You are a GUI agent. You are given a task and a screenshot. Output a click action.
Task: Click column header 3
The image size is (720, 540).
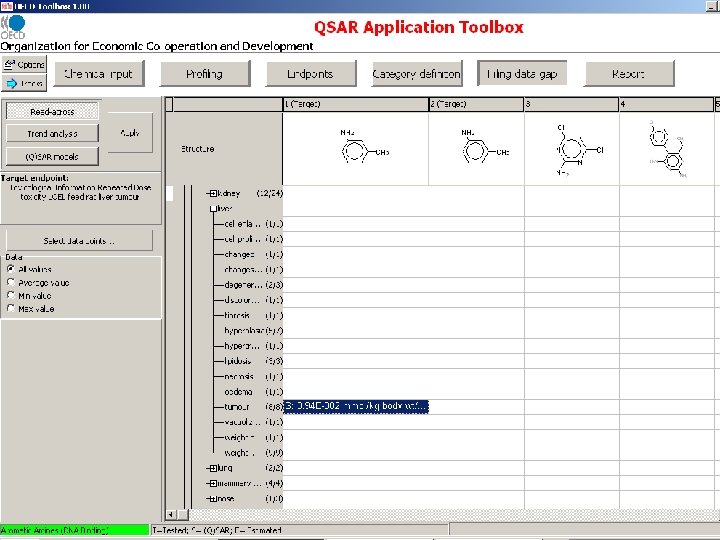tap(572, 104)
